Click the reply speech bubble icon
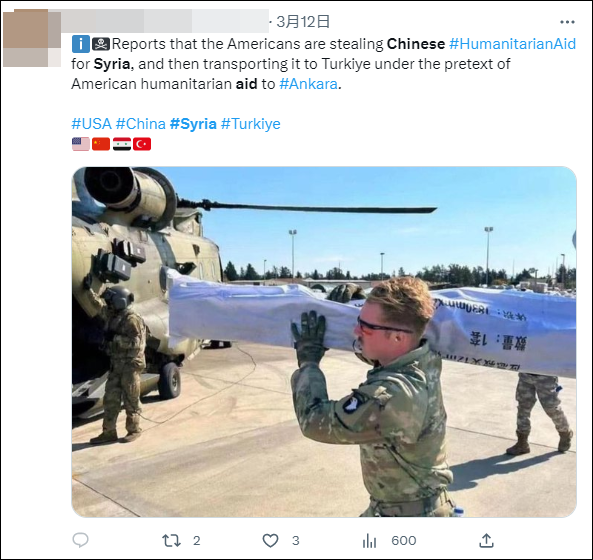 pyautogui.click(x=80, y=540)
